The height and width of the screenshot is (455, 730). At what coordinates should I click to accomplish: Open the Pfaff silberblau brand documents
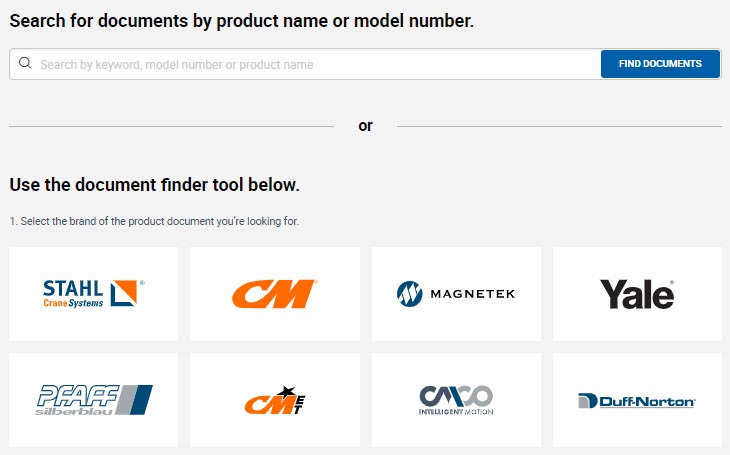point(94,400)
